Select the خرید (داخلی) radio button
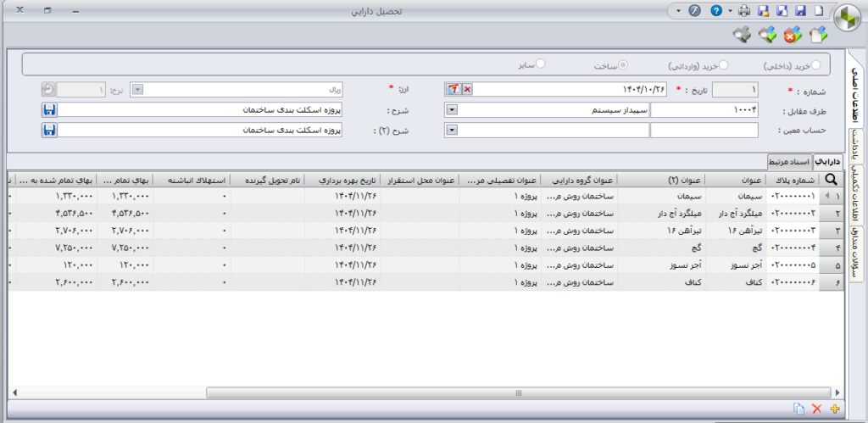This screenshot has width=868, height=423. point(815,64)
